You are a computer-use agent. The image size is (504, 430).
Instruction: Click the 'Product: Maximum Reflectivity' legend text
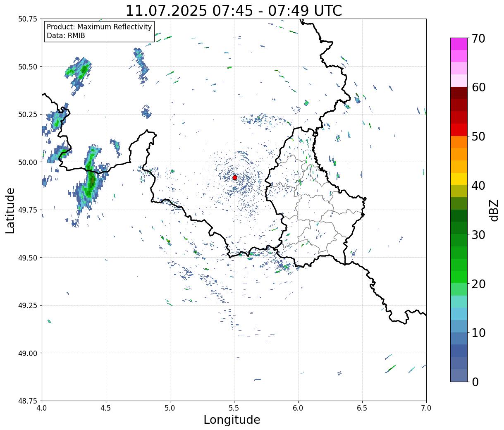coord(99,27)
